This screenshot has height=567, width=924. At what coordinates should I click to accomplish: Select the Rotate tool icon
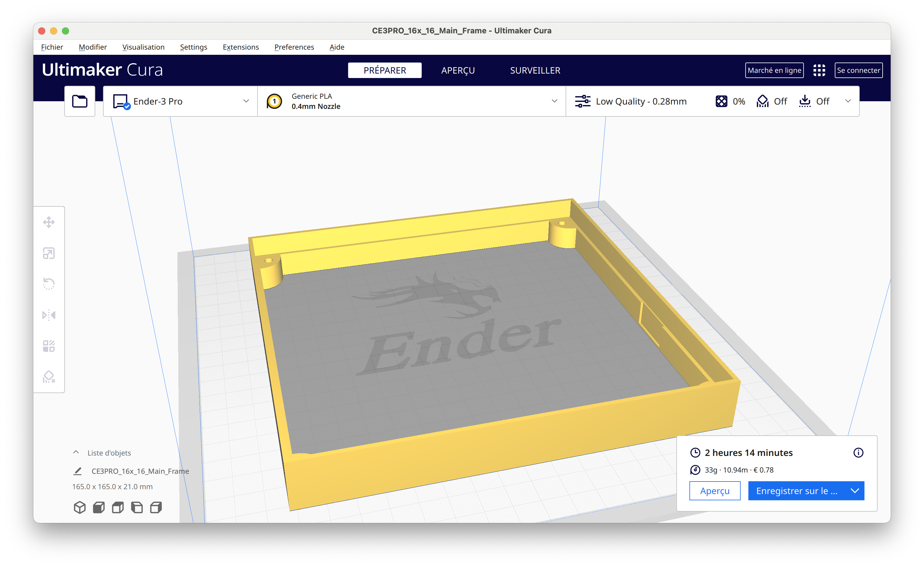(x=49, y=284)
